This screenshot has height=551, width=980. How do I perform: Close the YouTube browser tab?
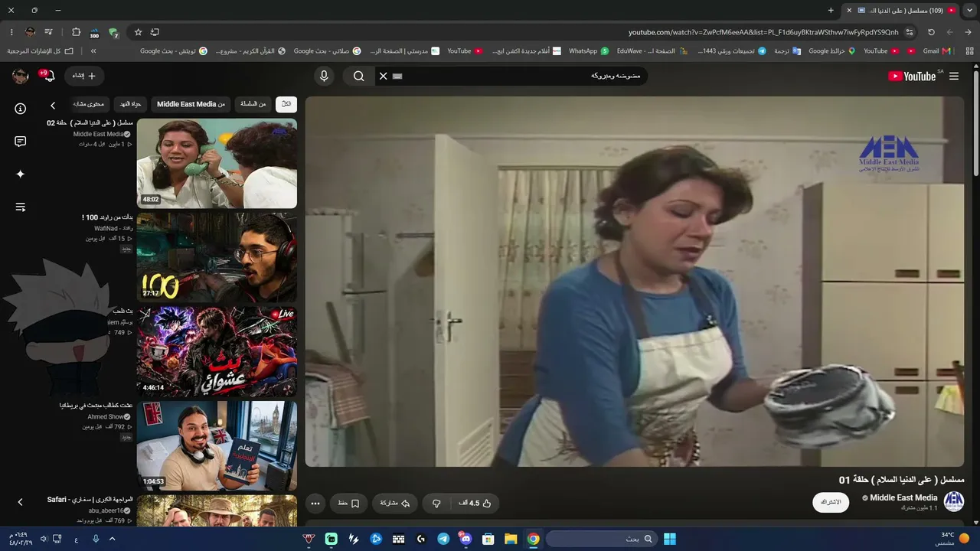point(849,10)
